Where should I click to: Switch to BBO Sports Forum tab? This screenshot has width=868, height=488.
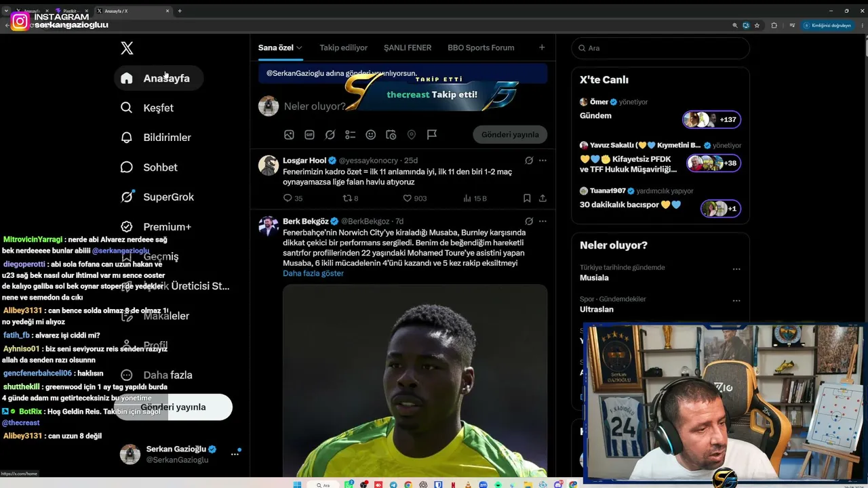click(481, 48)
